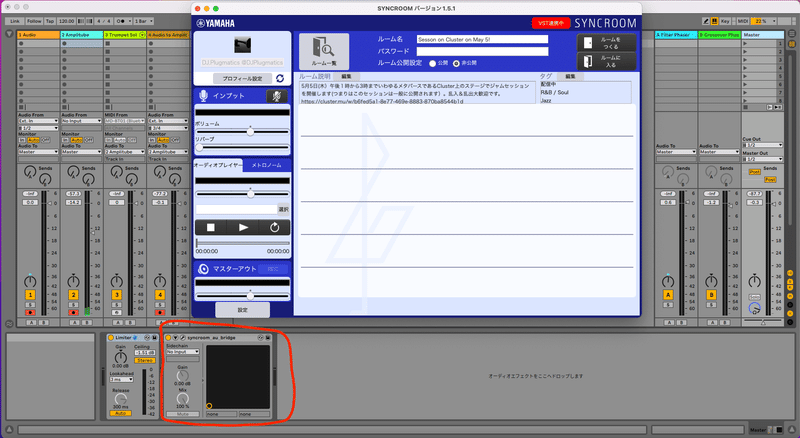Open Audio To Master dropdown on track 1
Viewport: 800px width, 438px height.
click(x=38, y=152)
